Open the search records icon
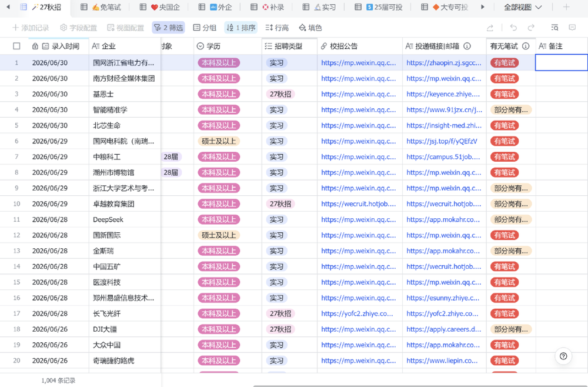Image resolution: width=588 pixels, height=387 pixels. click(x=554, y=28)
